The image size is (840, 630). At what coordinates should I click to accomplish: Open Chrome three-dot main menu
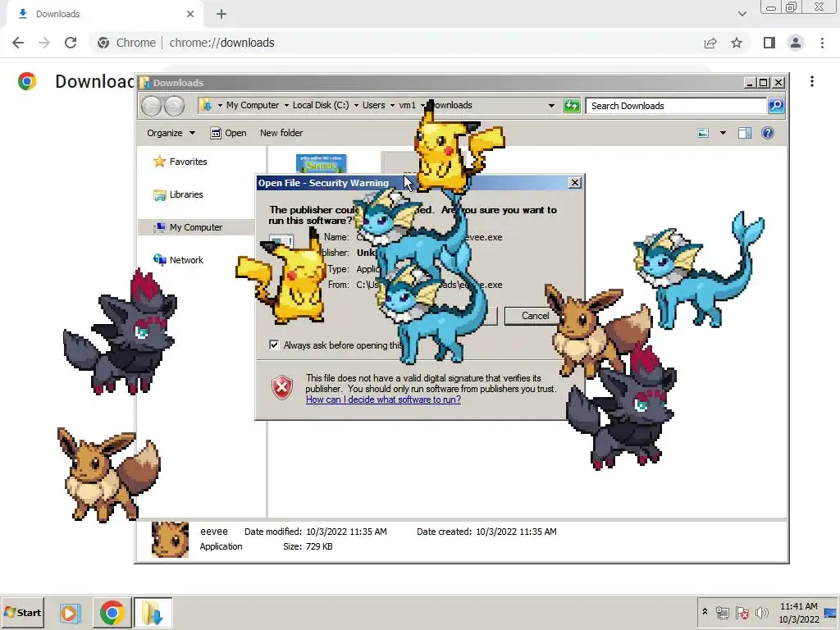tap(822, 43)
